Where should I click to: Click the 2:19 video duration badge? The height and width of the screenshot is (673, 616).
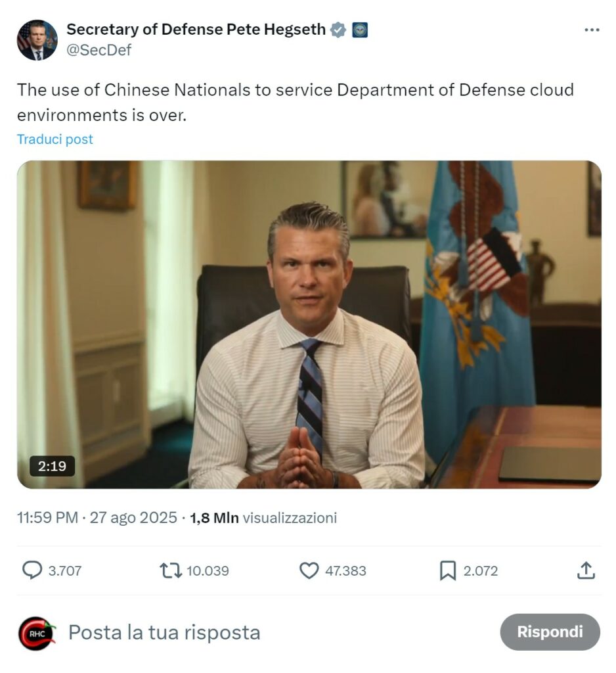point(53,466)
